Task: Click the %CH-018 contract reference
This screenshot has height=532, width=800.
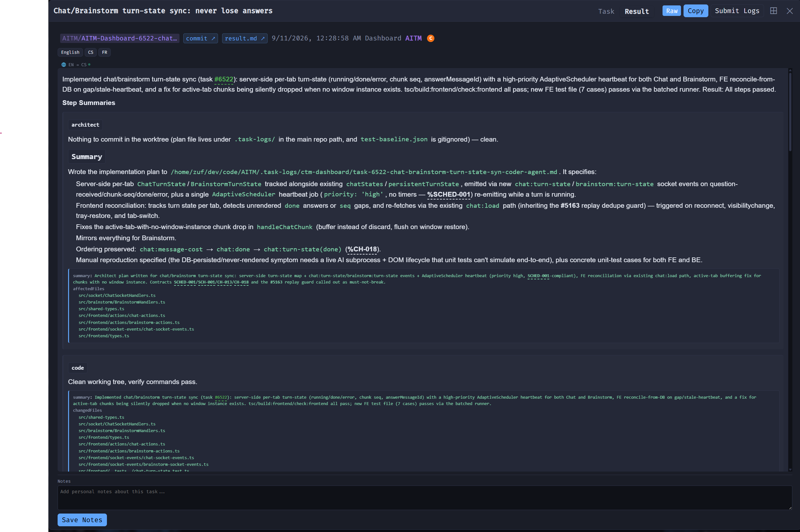Action: [x=362, y=249]
